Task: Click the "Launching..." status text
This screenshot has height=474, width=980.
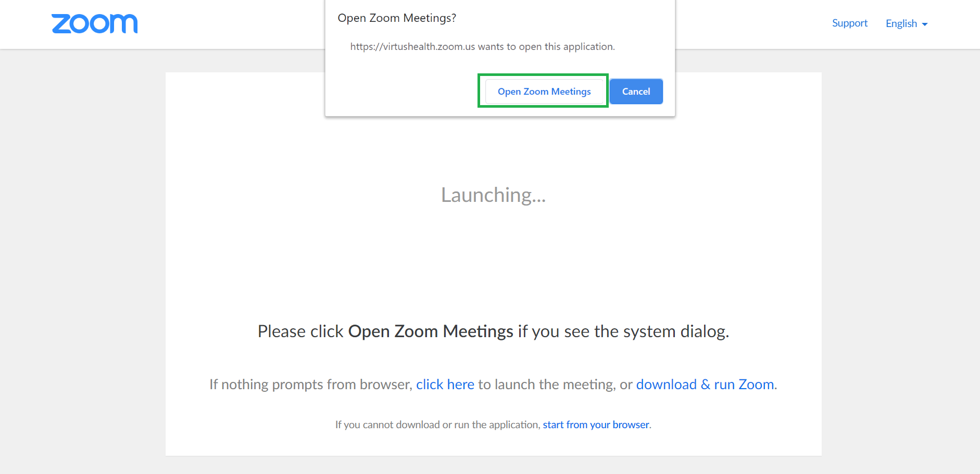Action: pos(493,195)
